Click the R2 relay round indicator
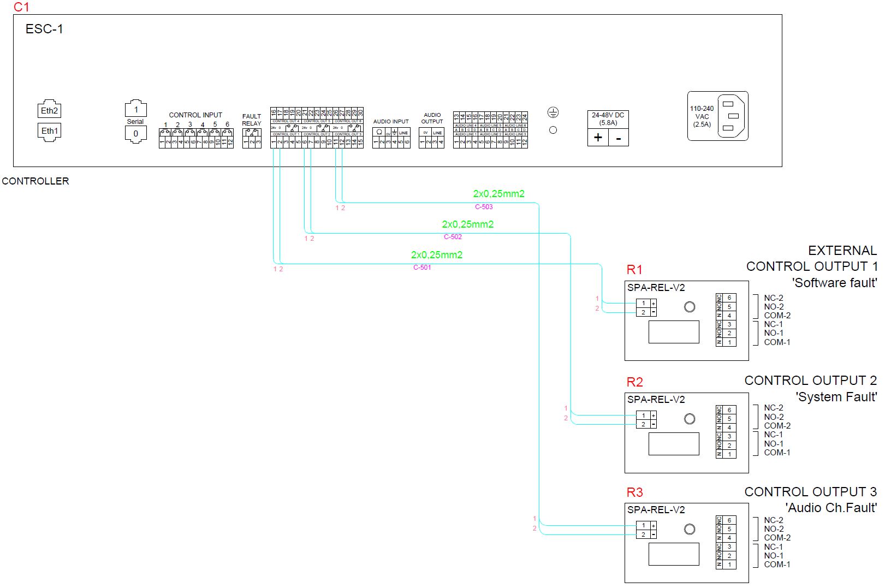Viewport: 885px width, 588px height. point(690,419)
